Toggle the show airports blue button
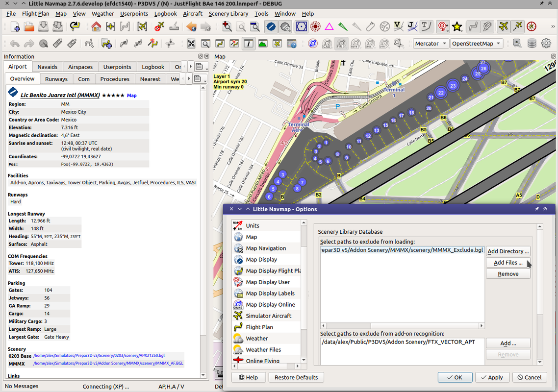 tap(271, 26)
